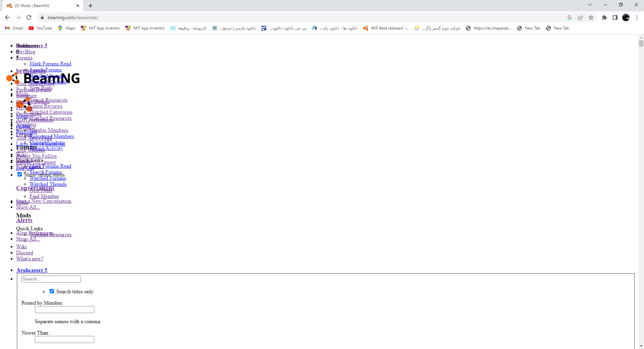644x349 pixels.
Task: Open the Notable Members link
Action: click(x=49, y=130)
